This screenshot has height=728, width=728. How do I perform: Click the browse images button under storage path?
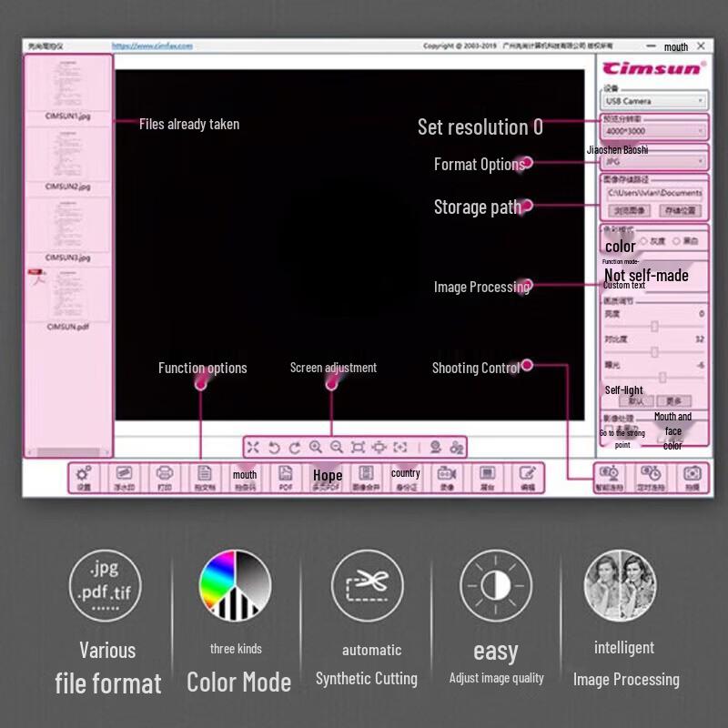point(629,211)
